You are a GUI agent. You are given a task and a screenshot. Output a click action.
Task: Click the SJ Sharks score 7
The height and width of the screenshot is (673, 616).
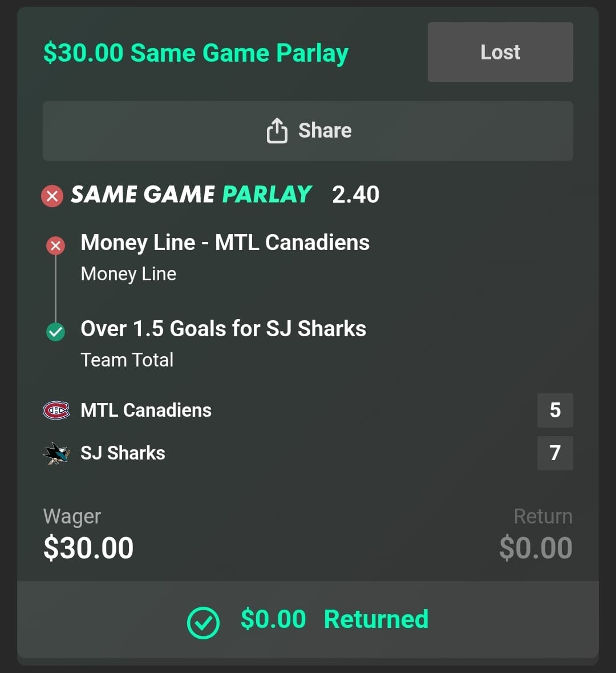pyautogui.click(x=554, y=453)
